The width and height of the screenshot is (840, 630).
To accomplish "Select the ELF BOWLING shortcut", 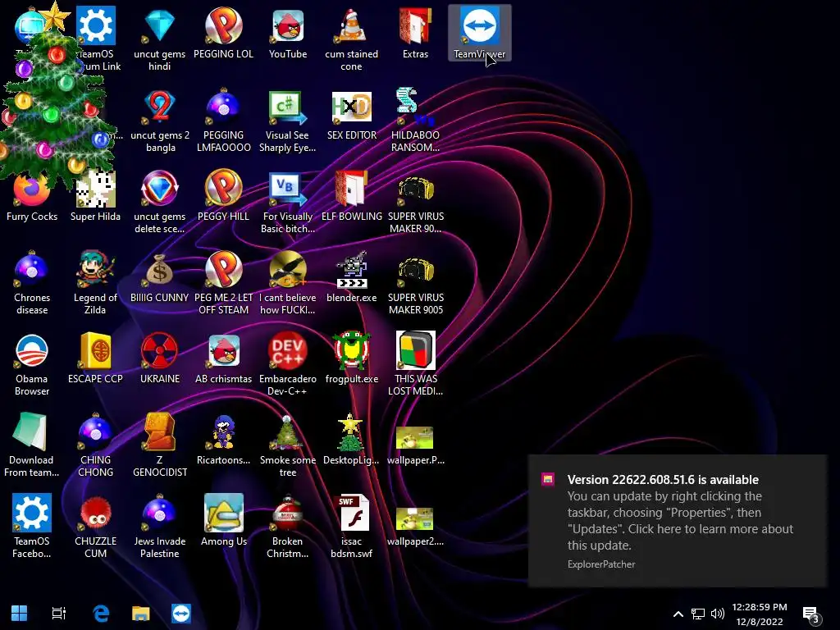I will coord(351,195).
